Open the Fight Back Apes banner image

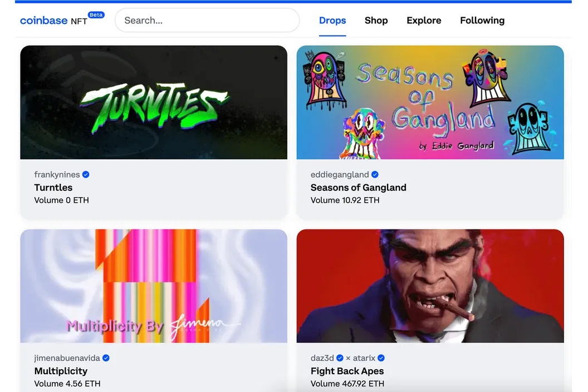click(x=430, y=286)
